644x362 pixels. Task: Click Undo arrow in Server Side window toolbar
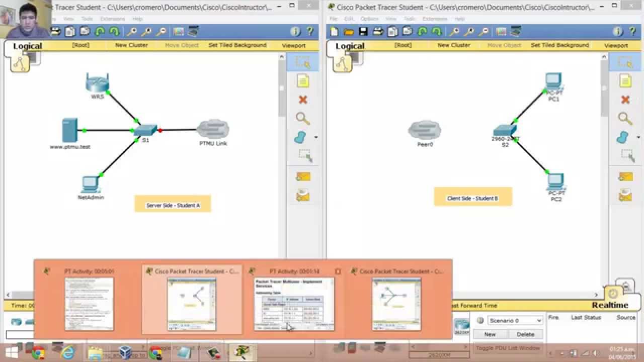pos(100,32)
